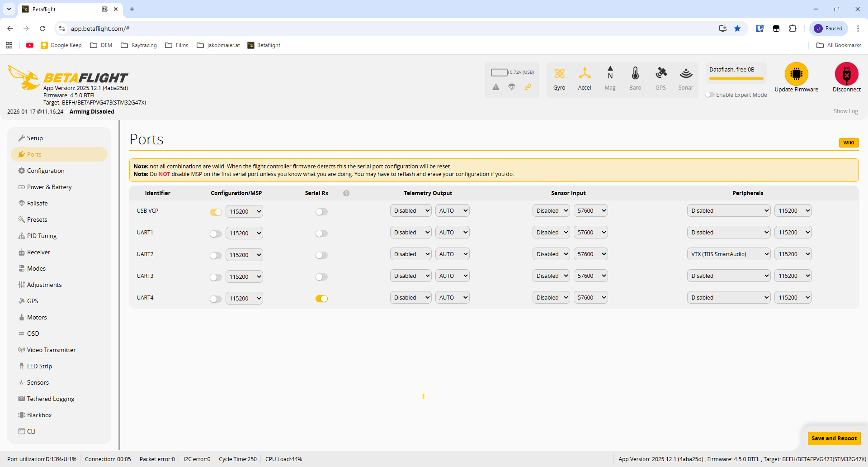This screenshot has height=467, width=868.
Task: Click the GPS satellite sensor icon
Action: (x=660, y=74)
